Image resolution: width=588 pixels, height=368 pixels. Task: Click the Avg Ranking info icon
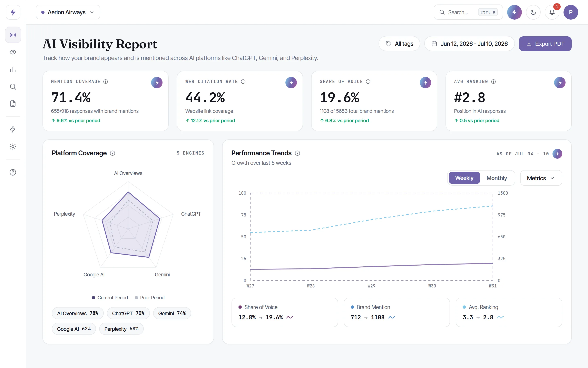(x=493, y=82)
